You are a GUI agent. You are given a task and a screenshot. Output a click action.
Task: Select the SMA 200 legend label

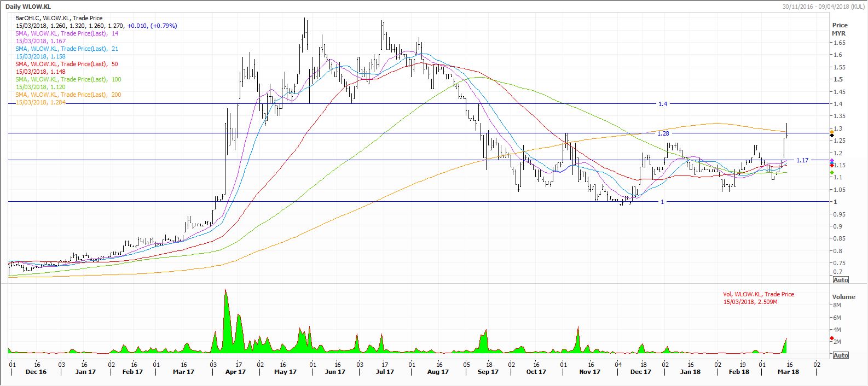68,95
